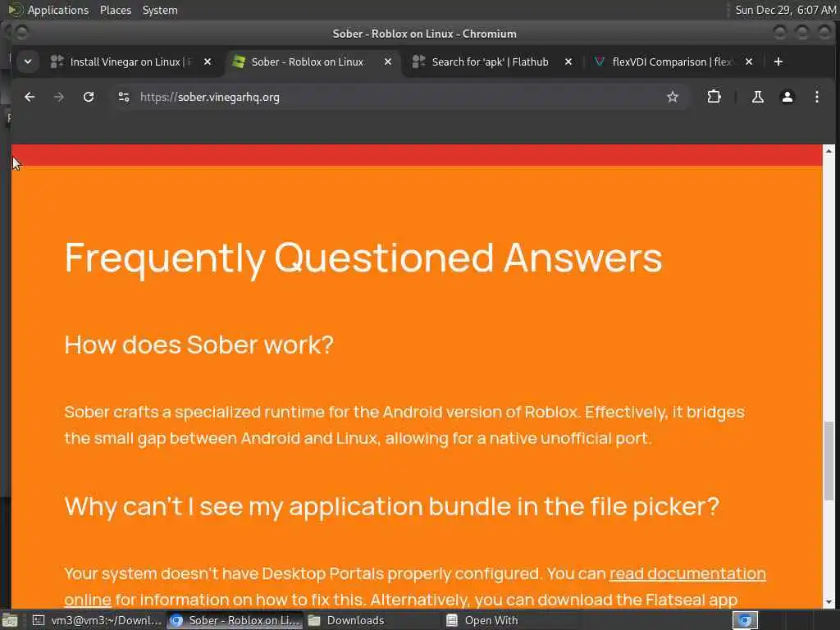Viewport: 840px width, 630px height.
Task: Click the 'Frequently Questioned Answers' heading
Action: tap(363, 258)
